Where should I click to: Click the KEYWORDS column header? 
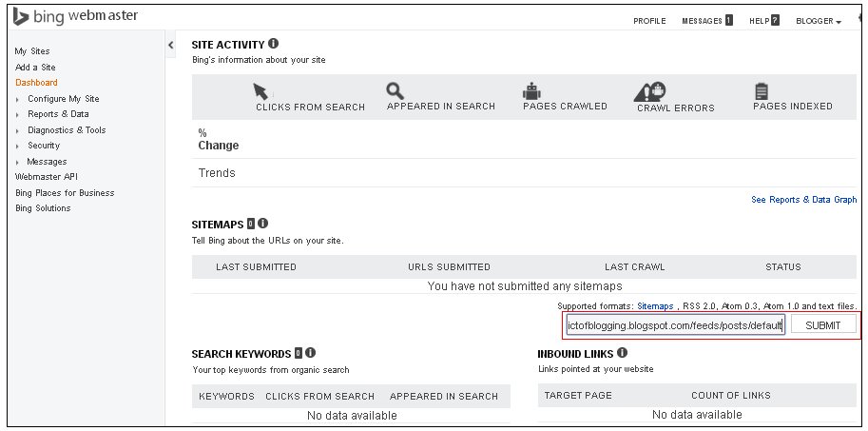(x=226, y=396)
